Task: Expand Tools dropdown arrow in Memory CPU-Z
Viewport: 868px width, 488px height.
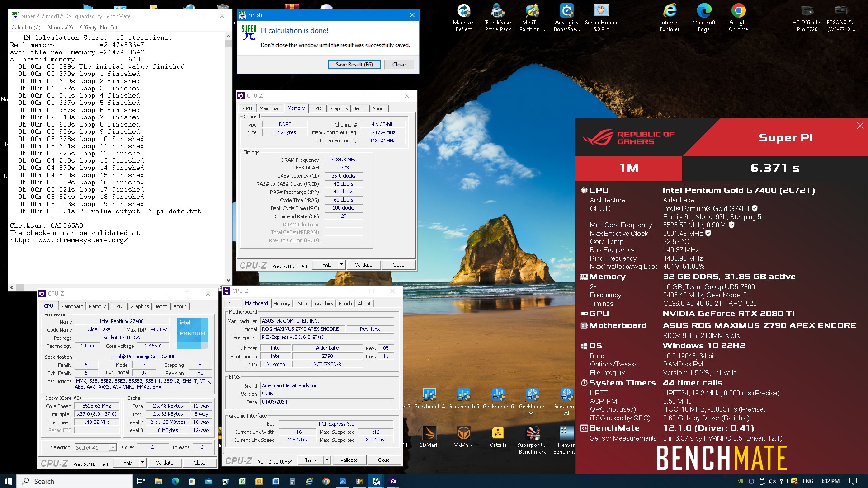Action: (x=342, y=265)
